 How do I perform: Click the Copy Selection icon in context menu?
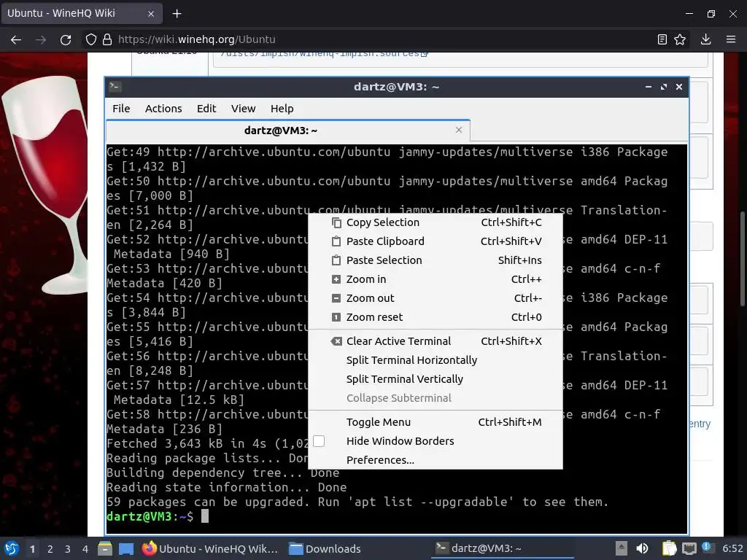[x=336, y=222]
